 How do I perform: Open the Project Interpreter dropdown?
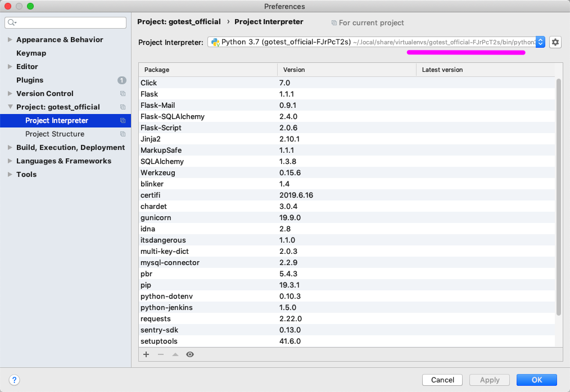point(540,42)
